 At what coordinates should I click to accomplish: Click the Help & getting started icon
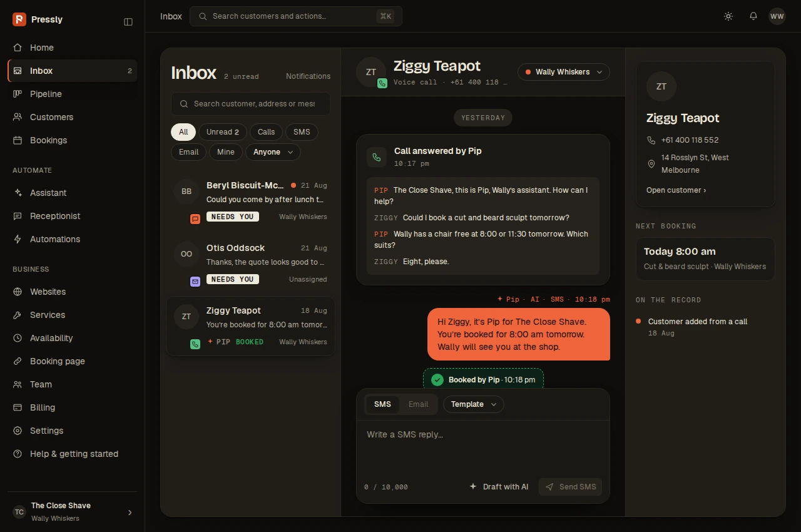(x=18, y=454)
